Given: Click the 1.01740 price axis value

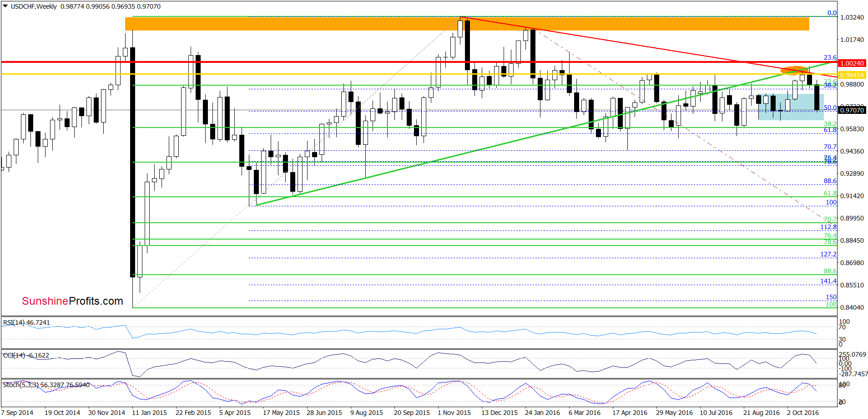Looking at the screenshot, I should (x=852, y=40).
